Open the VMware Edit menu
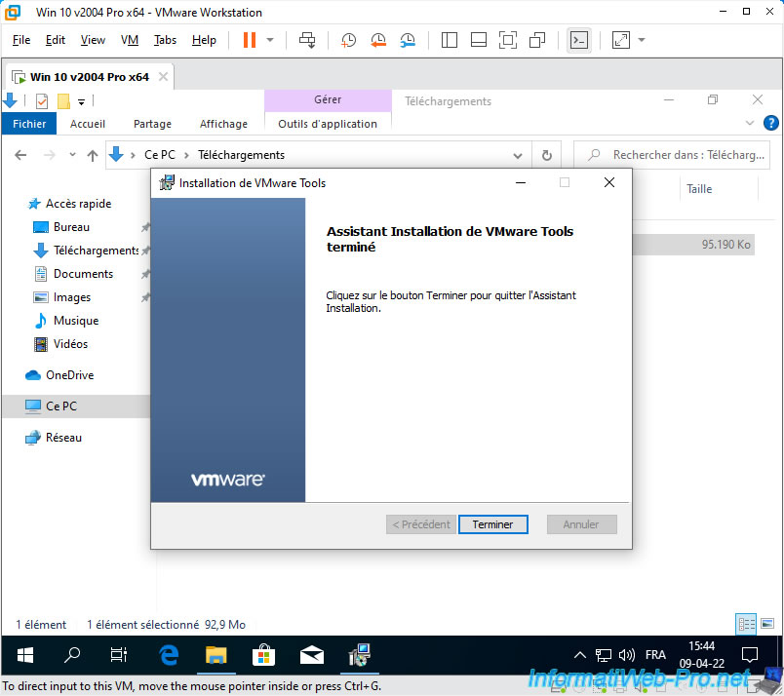The width and height of the screenshot is (784, 696). pos(55,40)
